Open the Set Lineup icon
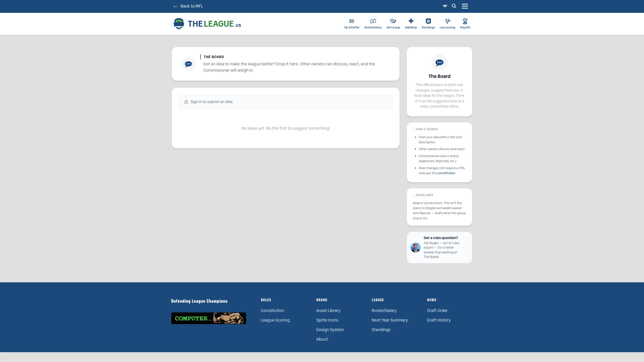The width and height of the screenshot is (644, 362). tap(393, 21)
